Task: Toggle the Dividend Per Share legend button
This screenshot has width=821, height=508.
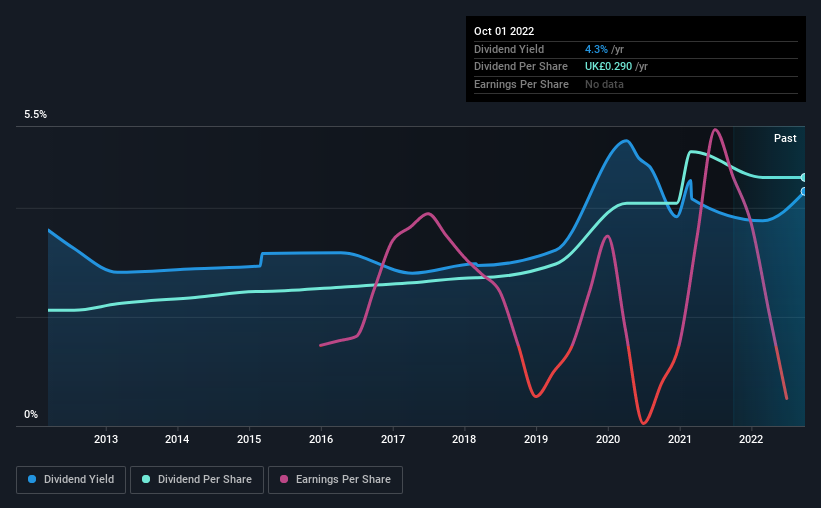Action: (x=197, y=480)
